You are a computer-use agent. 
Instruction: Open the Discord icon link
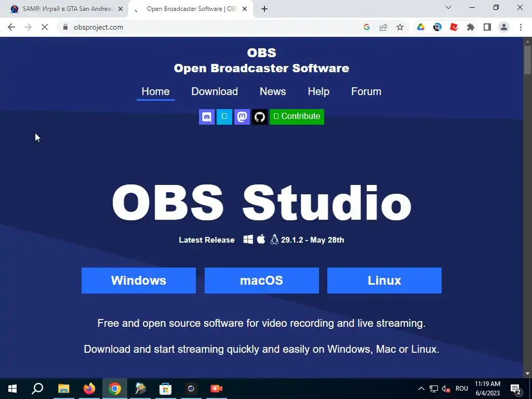click(x=207, y=117)
